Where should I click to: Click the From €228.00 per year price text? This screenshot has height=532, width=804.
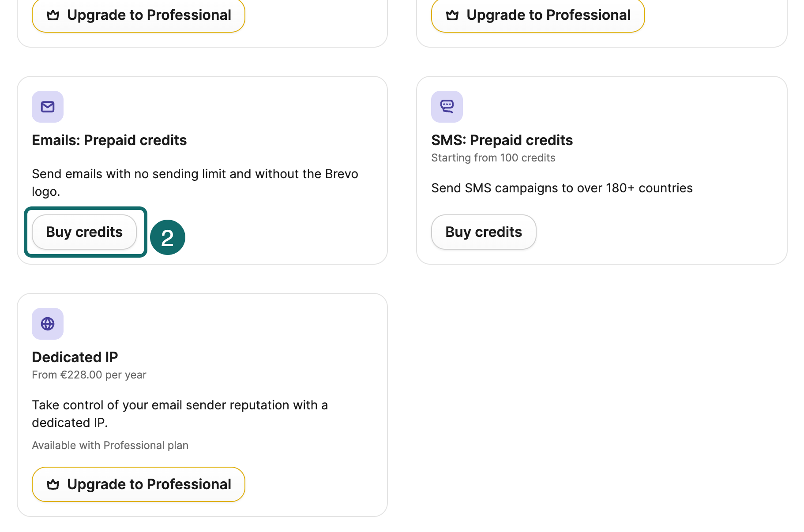89,375
